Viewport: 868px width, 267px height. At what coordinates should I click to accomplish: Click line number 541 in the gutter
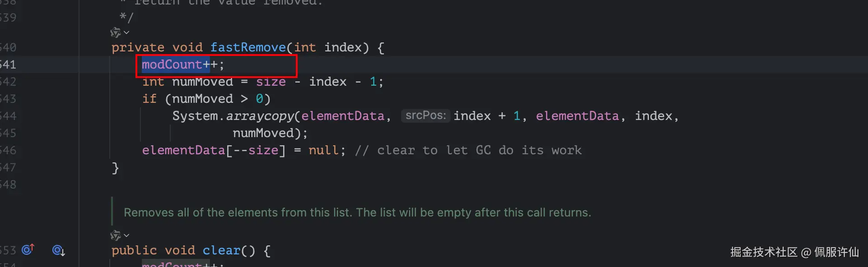8,64
